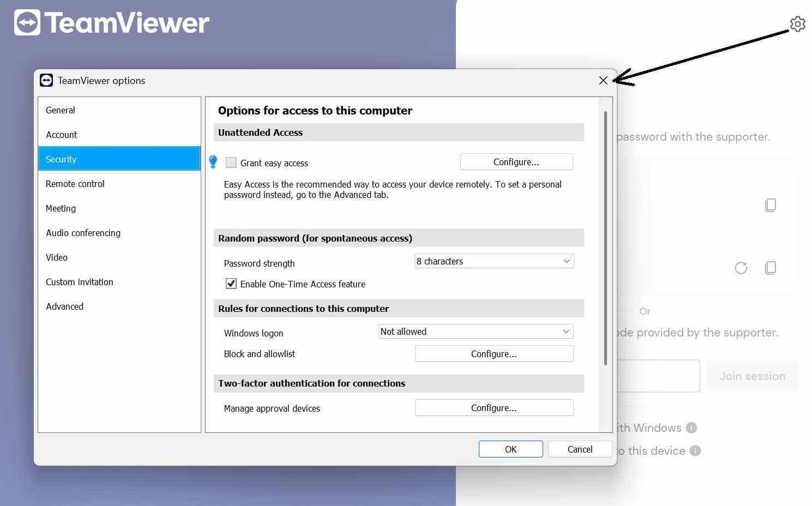Viewport: 812px width, 506px height.
Task: Click the lightbulb hint icon beside Grant easy access
Action: click(x=213, y=162)
